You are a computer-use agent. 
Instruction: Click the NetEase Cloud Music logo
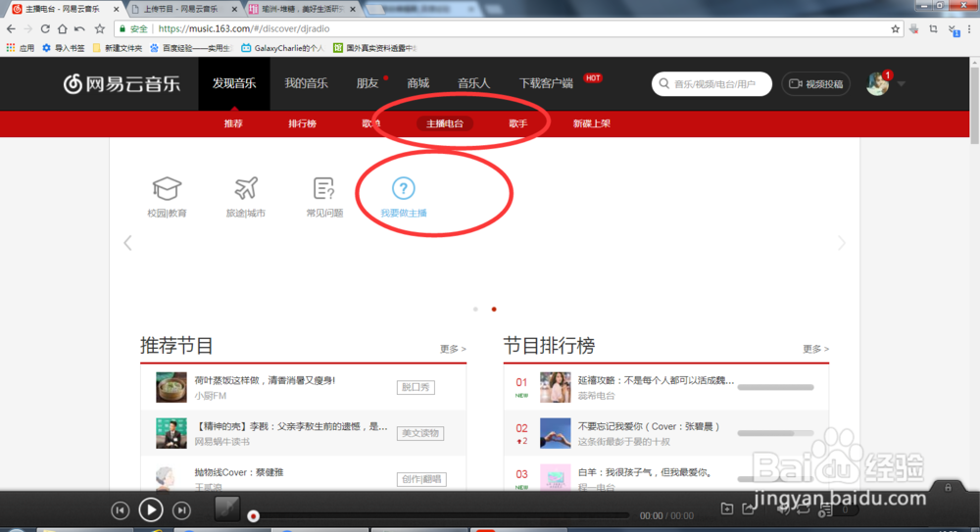(x=122, y=83)
